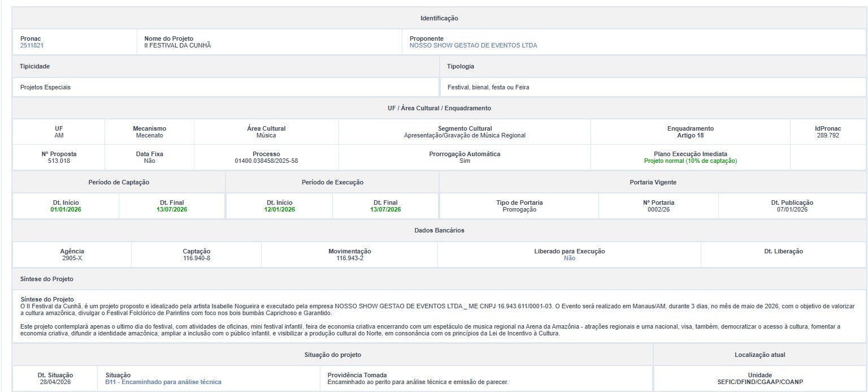Open the Pronac number 2511821 link
Image resolution: width=868 pixels, height=392 pixels.
32,45
